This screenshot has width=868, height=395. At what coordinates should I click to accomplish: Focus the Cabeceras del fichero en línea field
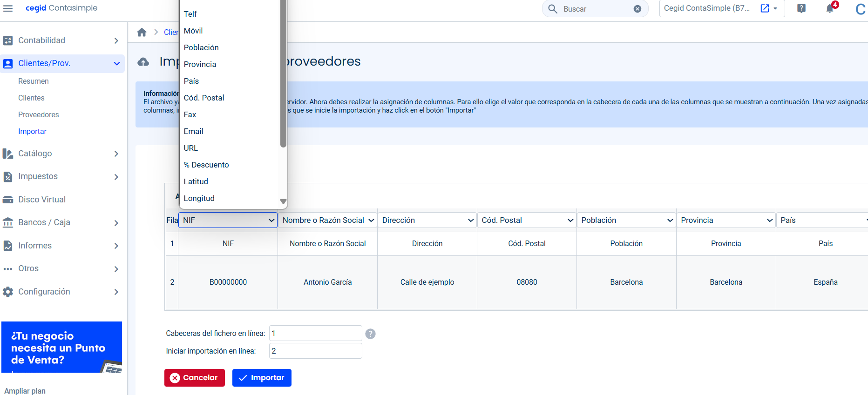coord(316,333)
